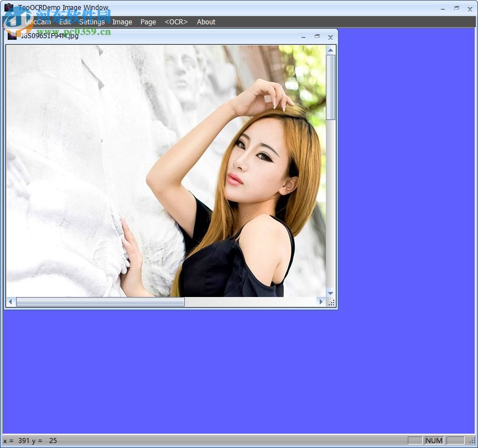The image size is (478, 448).
Task: Restore the IGS09651F94M.jpg image window
Action: tap(317, 37)
